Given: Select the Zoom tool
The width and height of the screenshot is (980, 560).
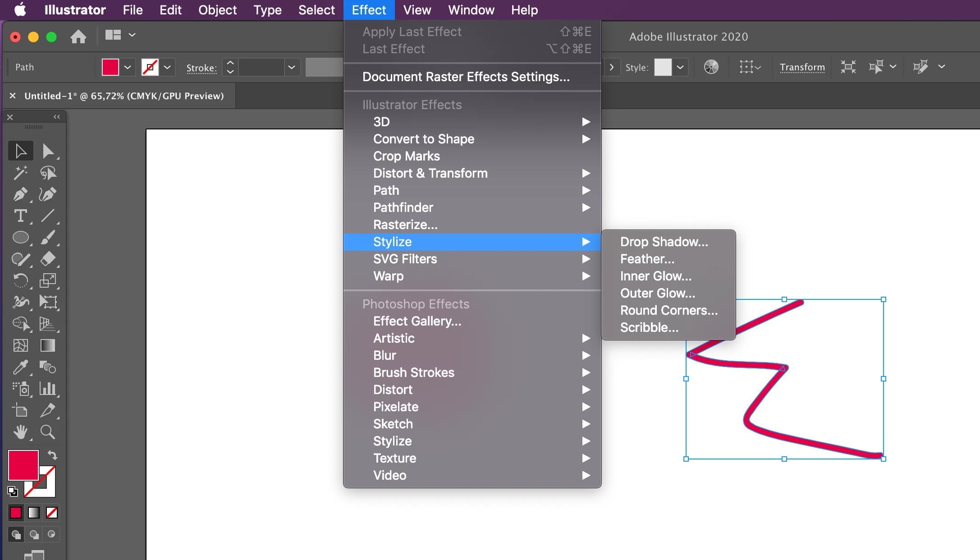Looking at the screenshot, I should [x=47, y=432].
